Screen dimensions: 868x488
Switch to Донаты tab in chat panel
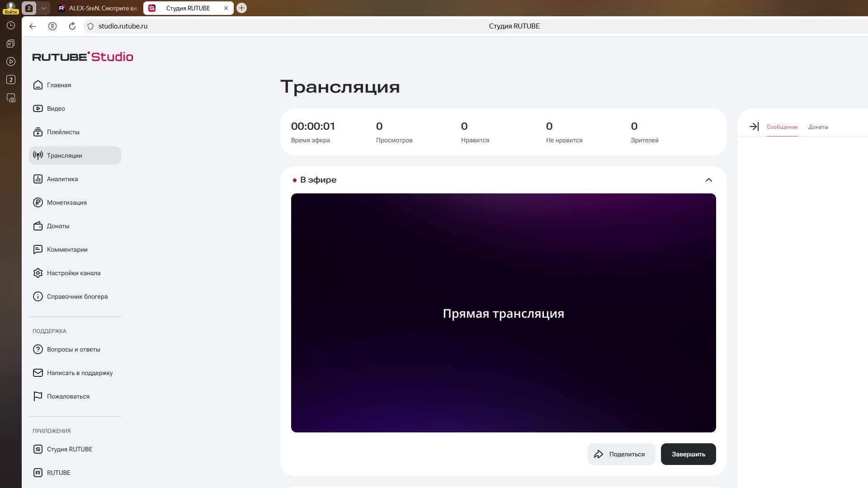pyautogui.click(x=818, y=127)
